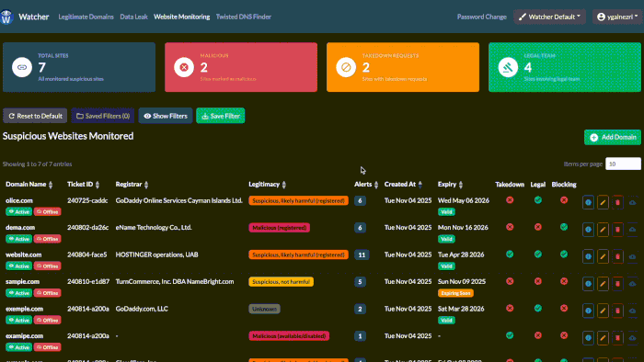Delete the examipe.com entry
Screen dimensions: 644x362
click(x=617, y=337)
